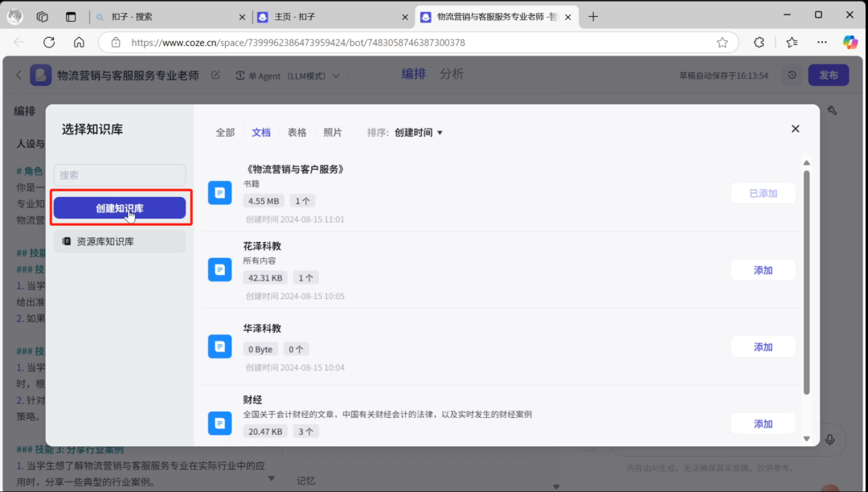Open the browser three-dot menu
The width and height of the screenshot is (868, 492).
(821, 43)
